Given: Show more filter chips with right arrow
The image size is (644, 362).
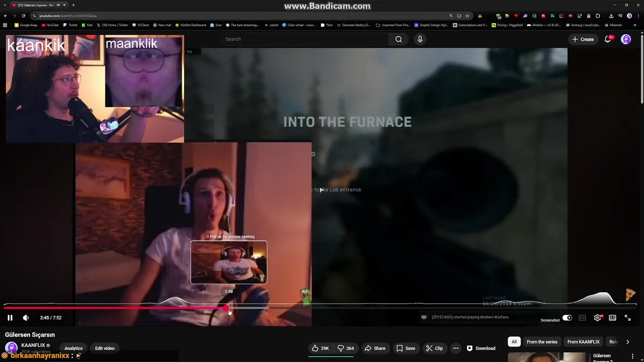Looking at the screenshot, I should 627,342.
